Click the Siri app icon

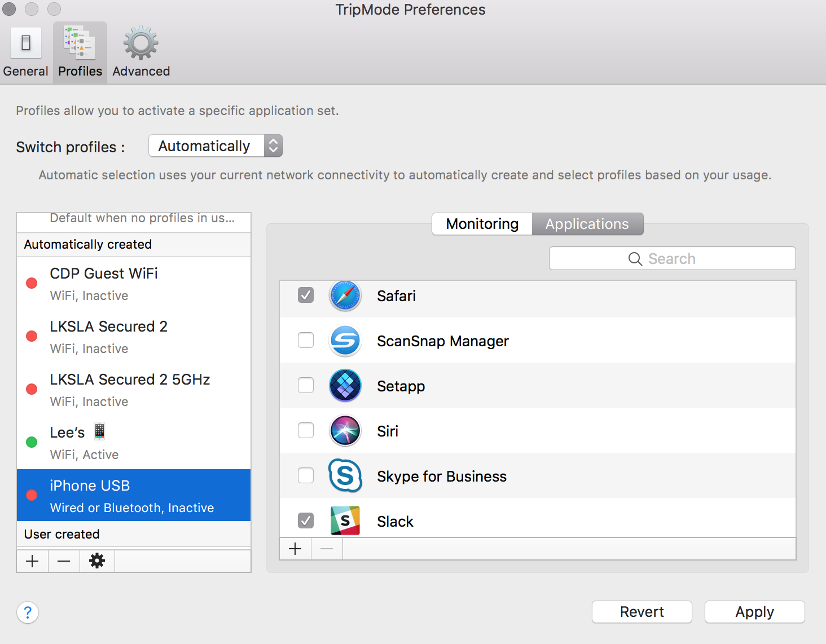tap(345, 431)
